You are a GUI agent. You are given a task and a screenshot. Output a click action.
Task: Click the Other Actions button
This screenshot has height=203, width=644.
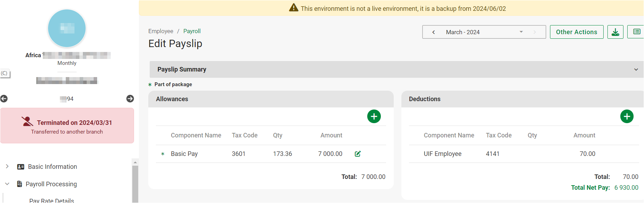(x=576, y=32)
